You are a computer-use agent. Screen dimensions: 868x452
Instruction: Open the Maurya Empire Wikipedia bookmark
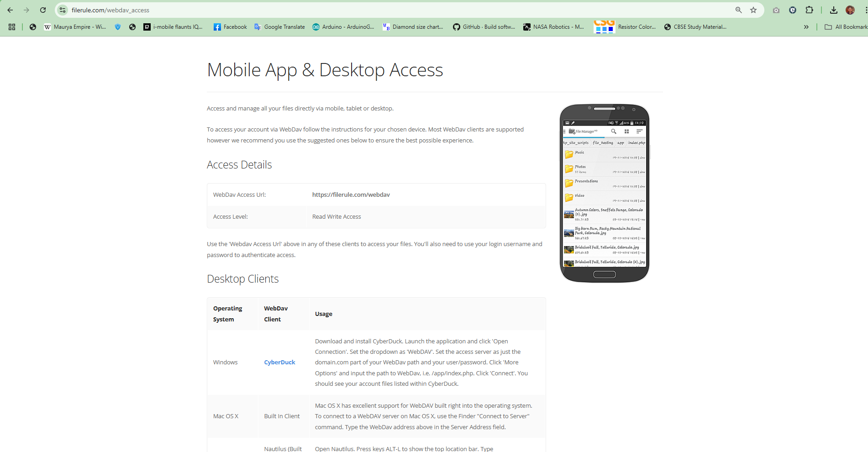pos(75,27)
